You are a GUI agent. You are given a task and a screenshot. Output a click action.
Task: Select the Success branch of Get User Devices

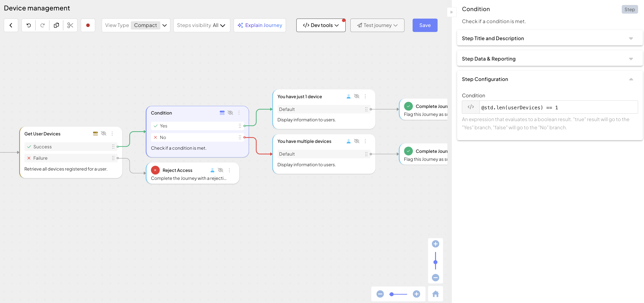pos(71,147)
